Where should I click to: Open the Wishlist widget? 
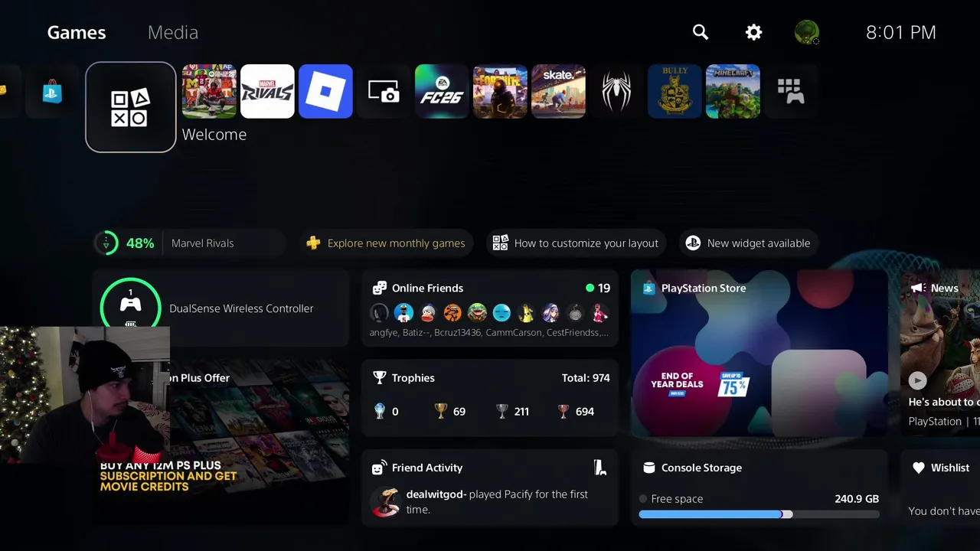coord(940,487)
